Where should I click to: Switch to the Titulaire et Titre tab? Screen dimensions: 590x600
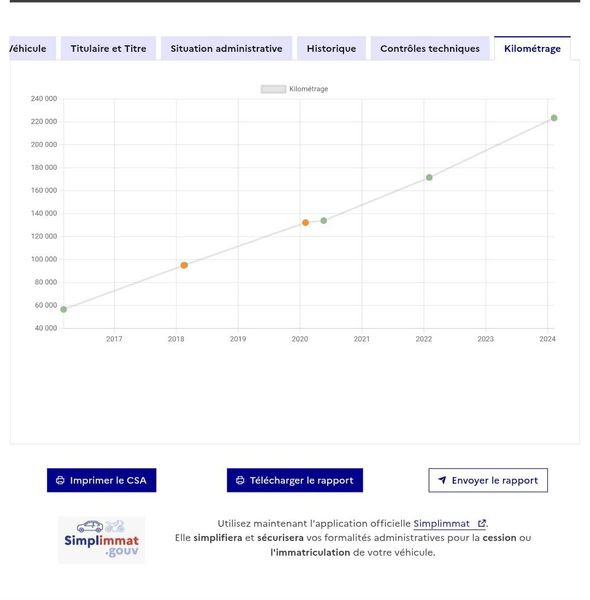click(108, 49)
